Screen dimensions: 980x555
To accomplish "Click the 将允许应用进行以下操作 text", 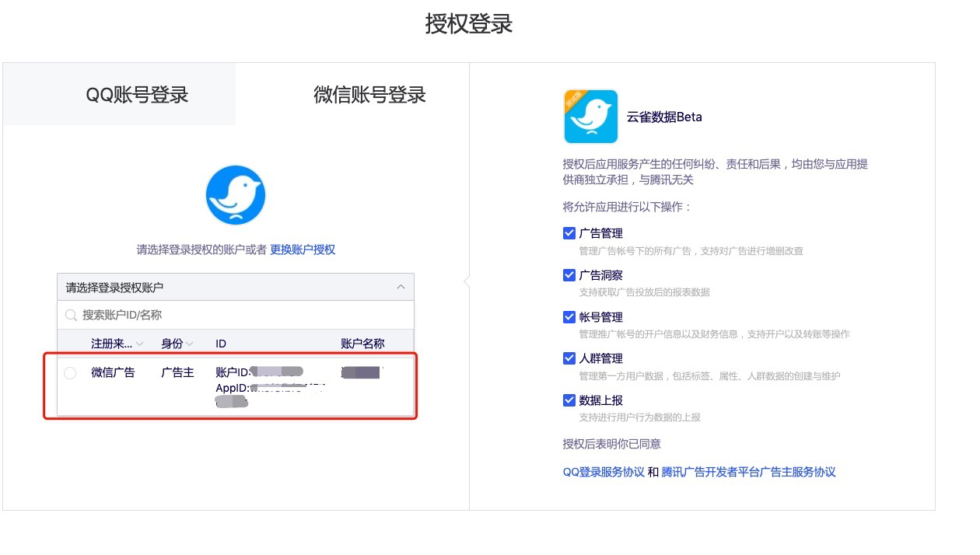I will (627, 207).
